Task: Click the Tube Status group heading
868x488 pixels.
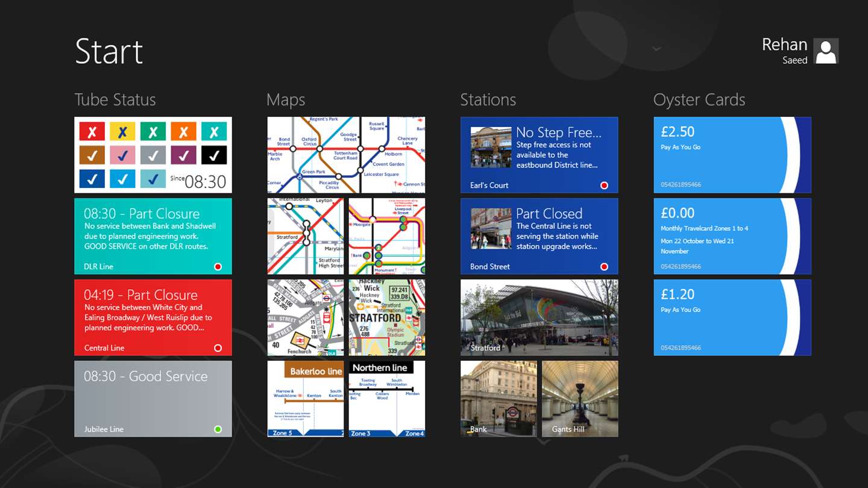Action: tap(115, 99)
